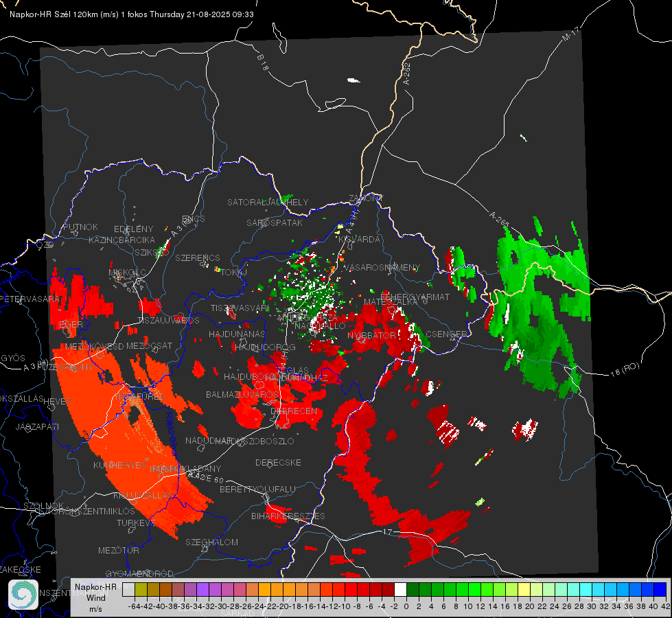Click the 'm/s' unit label in legend
The image size is (672, 618).
point(95,609)
